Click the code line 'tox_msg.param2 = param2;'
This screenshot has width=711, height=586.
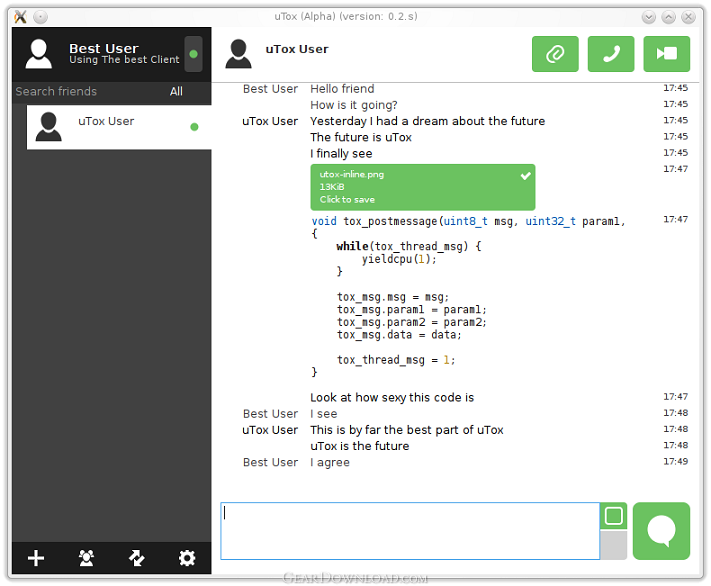412,322
